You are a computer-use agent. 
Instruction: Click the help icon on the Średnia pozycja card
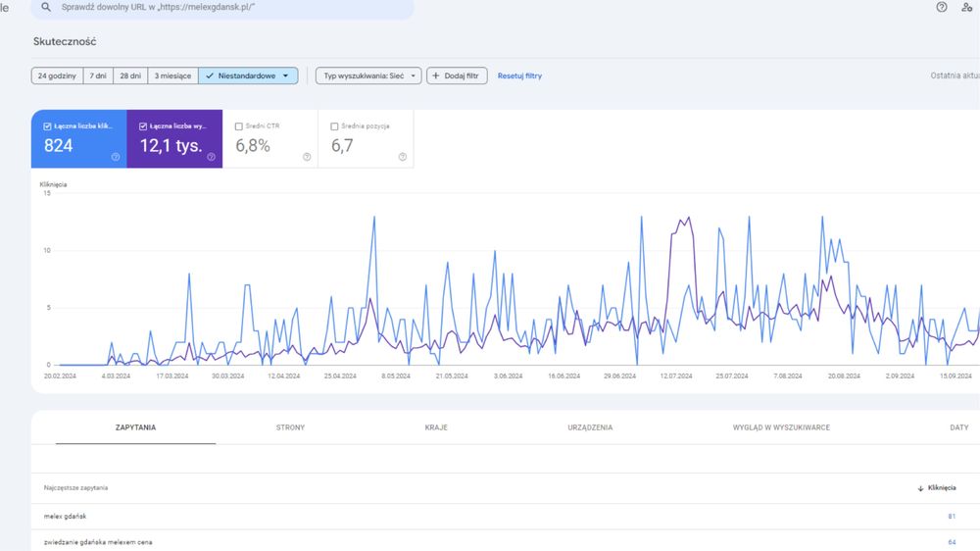point(402,157)
